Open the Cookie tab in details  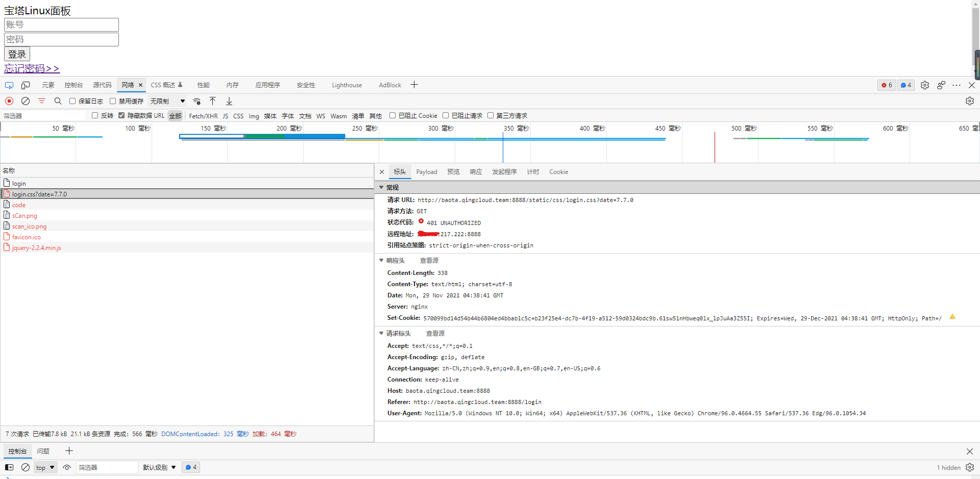[558, 172]
